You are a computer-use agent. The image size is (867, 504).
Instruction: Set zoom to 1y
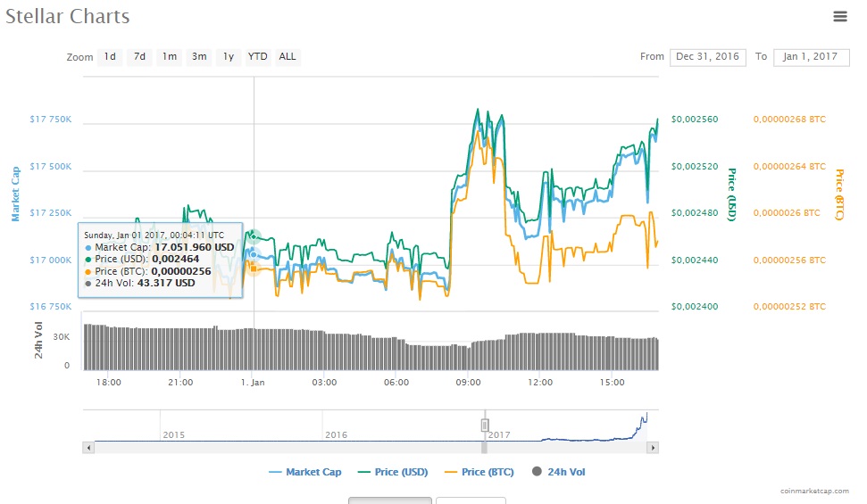pyautogui.click(x=229, y=56)
